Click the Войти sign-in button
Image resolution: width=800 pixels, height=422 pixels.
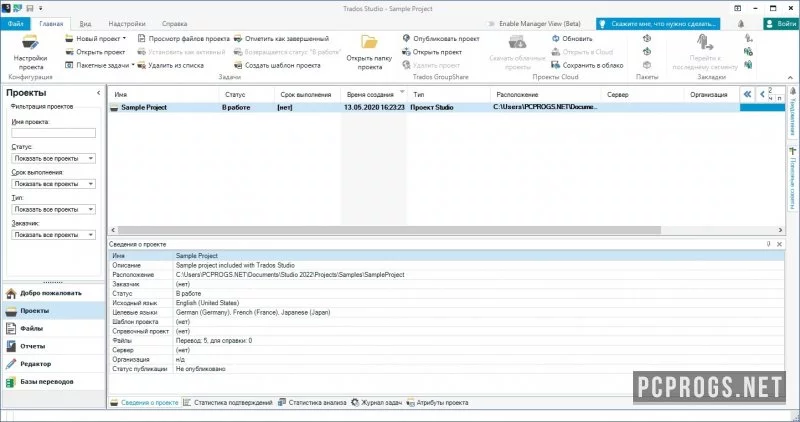click(780, 23)
